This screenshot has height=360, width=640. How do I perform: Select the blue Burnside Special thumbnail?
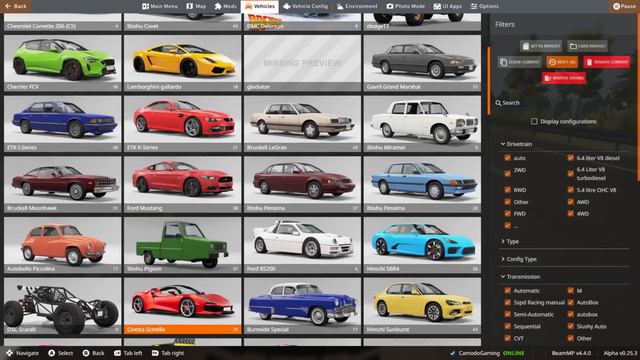[302, 306]
